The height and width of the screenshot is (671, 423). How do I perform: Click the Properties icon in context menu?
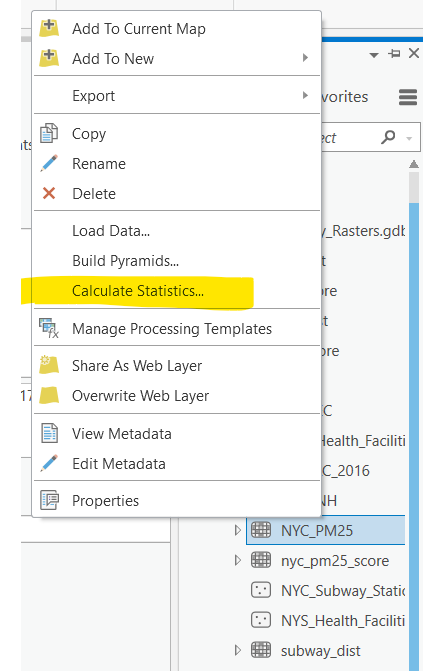click(49, 500)
